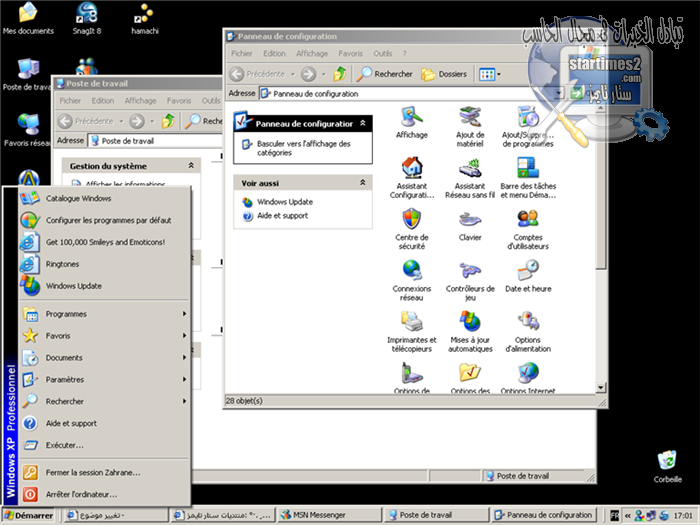The width and height of the screenshot is (700, 525).
Task: Click Aide et support in Start menu
Action: pyautogui.click(x=104, y=423)
